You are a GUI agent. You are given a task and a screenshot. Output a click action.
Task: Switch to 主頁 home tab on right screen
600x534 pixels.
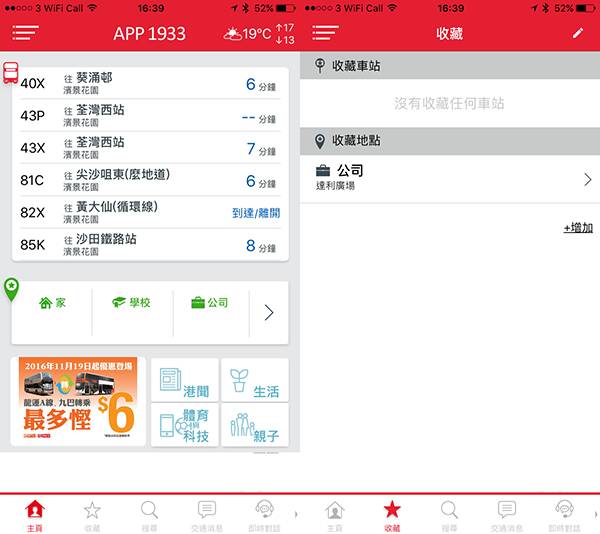coord(335,516)
